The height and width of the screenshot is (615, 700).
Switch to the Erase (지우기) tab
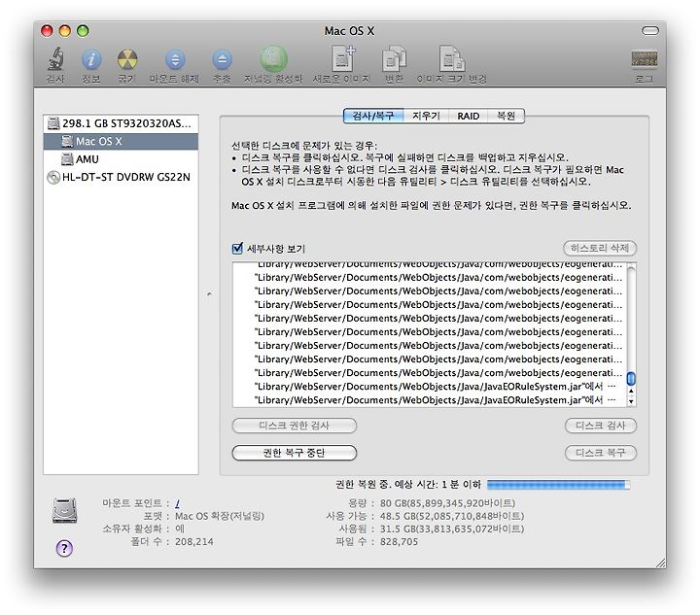[426, 116]
